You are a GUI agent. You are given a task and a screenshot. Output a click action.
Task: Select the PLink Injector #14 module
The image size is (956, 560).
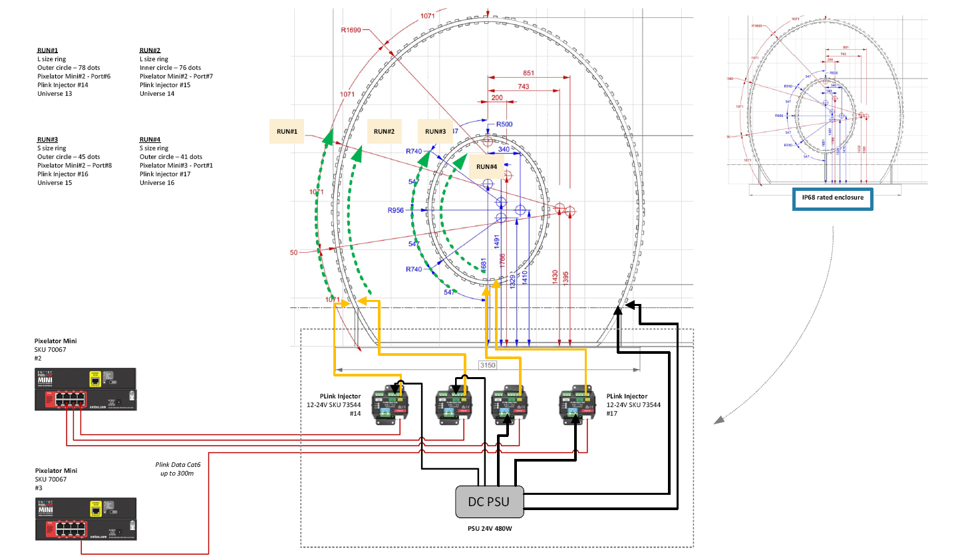391,405
